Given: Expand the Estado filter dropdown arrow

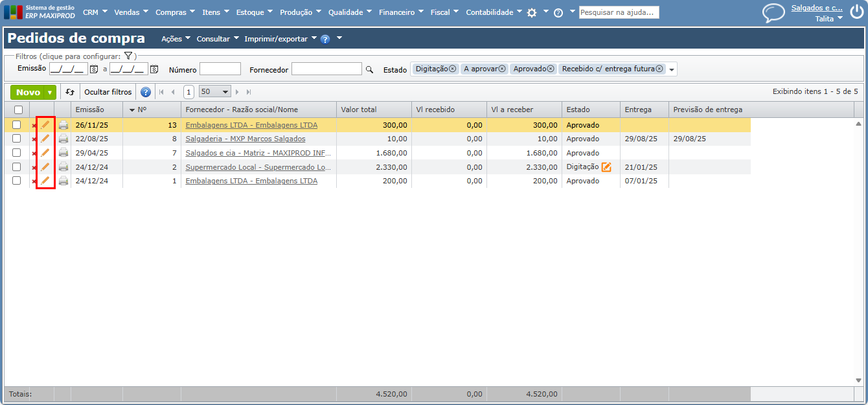Looking at the screenshot, I should point(672,70).
